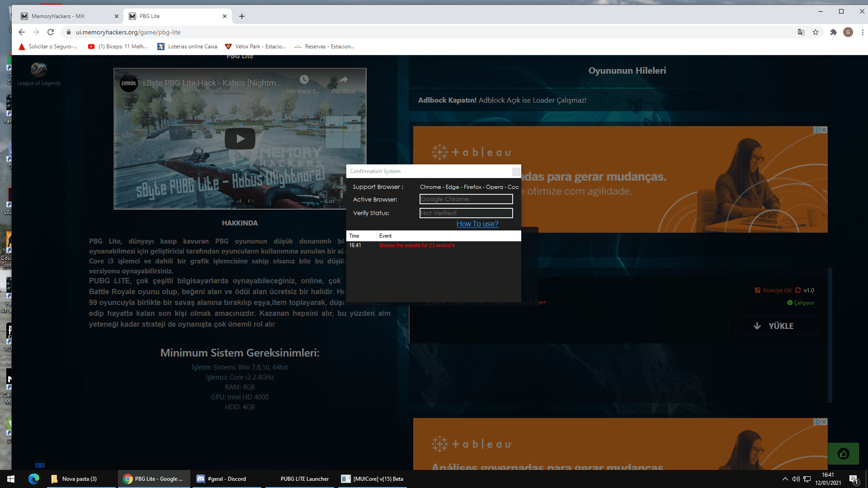868x488 pixels.
Task: Open the MUICore v(15) Beta taskbar item
Action: point(373,479)
